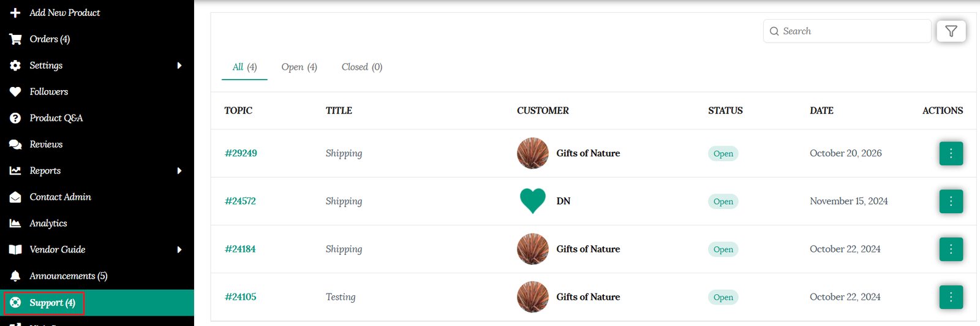Click the STATUS column header
The height and width of the screenshot is (326, 980).
point(725,110)
